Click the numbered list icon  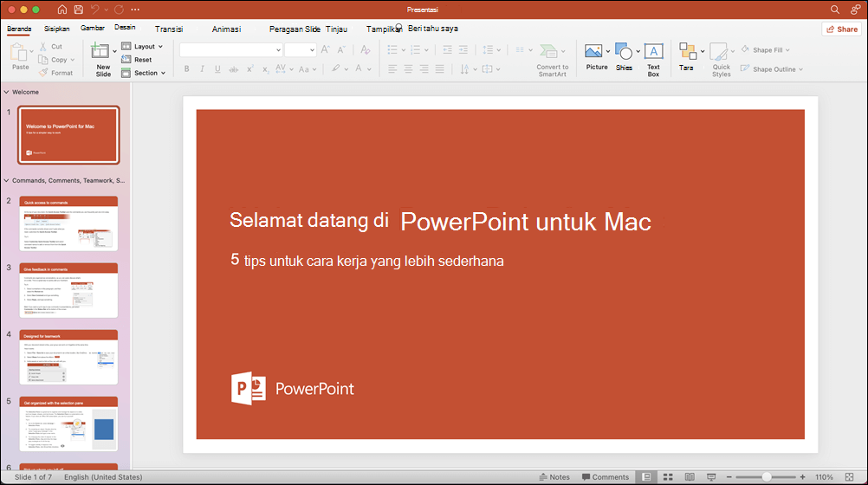pos(416,50)
